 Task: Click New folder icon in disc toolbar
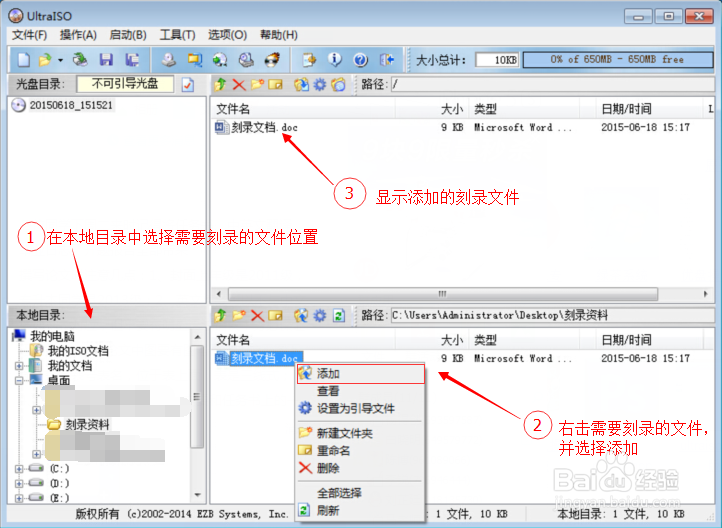(257, 85)
